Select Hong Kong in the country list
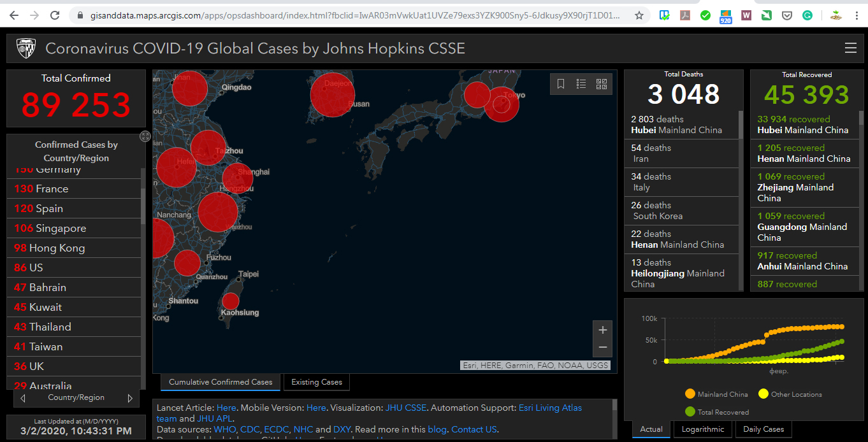Viewport: 868px width, 442px height. (74, 248)
